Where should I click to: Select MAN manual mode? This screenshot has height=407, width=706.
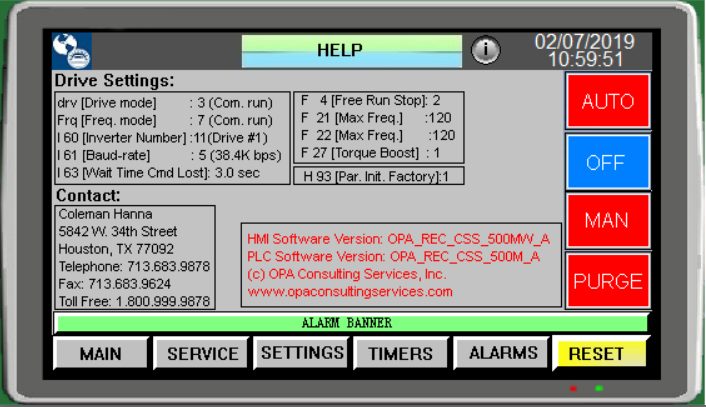tap(607, 220)
